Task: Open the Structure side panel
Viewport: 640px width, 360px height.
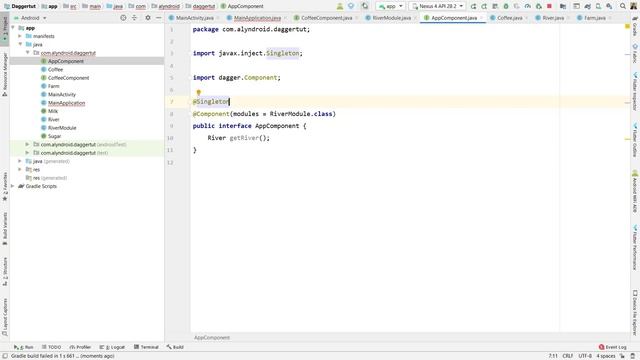Action: tap(5, 271)
